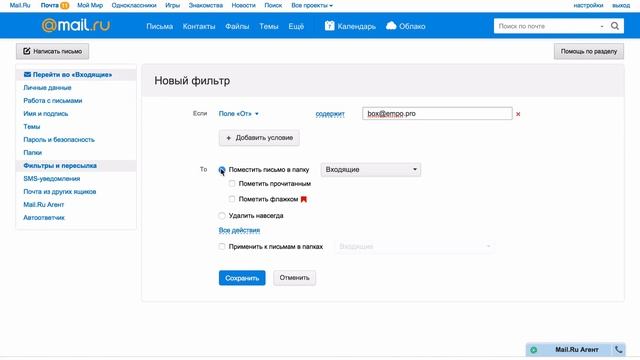Check 'Пометить прочитанным' checkbox
The height and width of the screenshot is (360, 640).
(x=232, y=184)
